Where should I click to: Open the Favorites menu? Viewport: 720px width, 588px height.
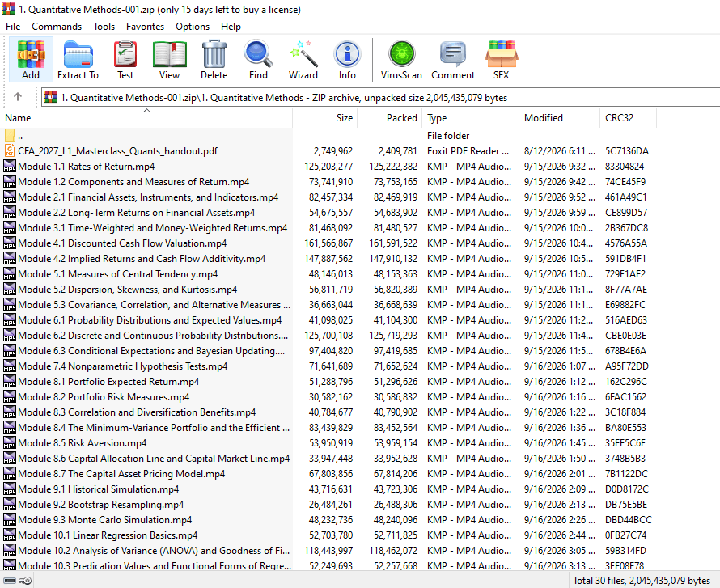coord(145,27)
